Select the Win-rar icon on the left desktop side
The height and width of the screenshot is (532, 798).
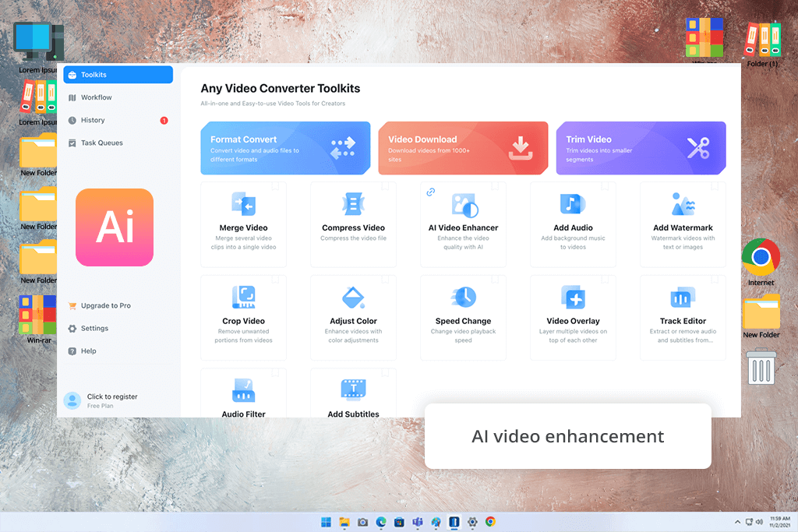tap(39, 319)
